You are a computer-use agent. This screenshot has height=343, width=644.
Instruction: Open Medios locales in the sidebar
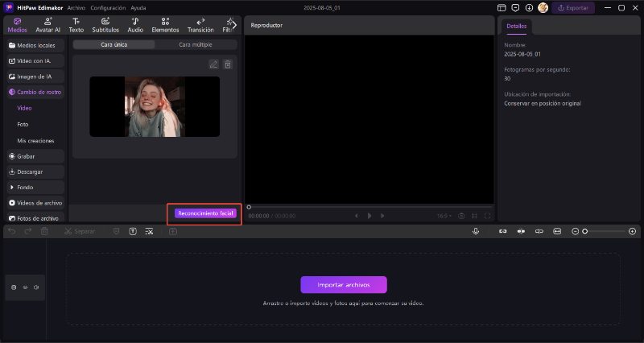(x=35, y=45)
